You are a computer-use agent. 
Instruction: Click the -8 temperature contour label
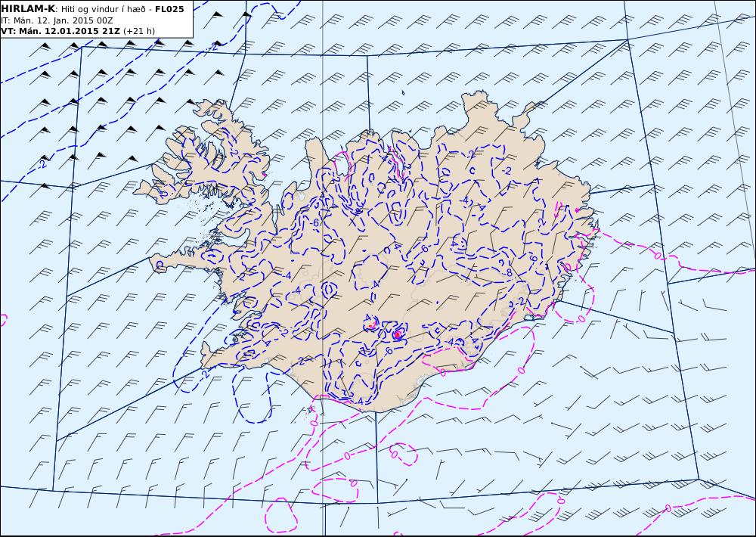508,272
